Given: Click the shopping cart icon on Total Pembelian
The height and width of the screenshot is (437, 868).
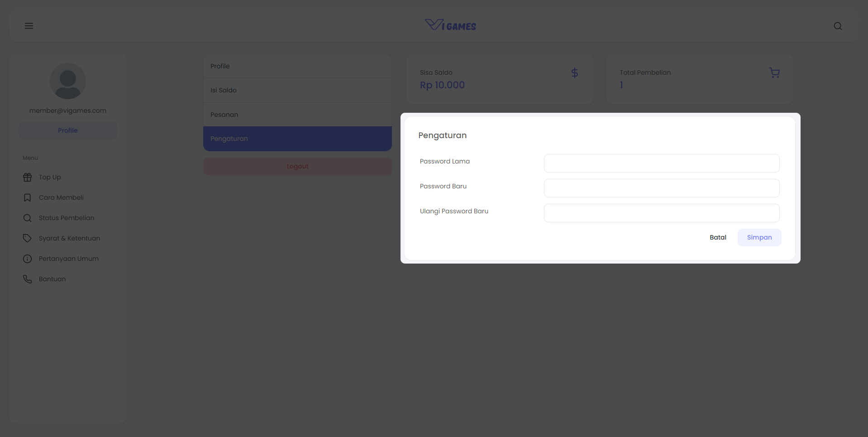Looking at the screenshot, I should click(774, 73).
